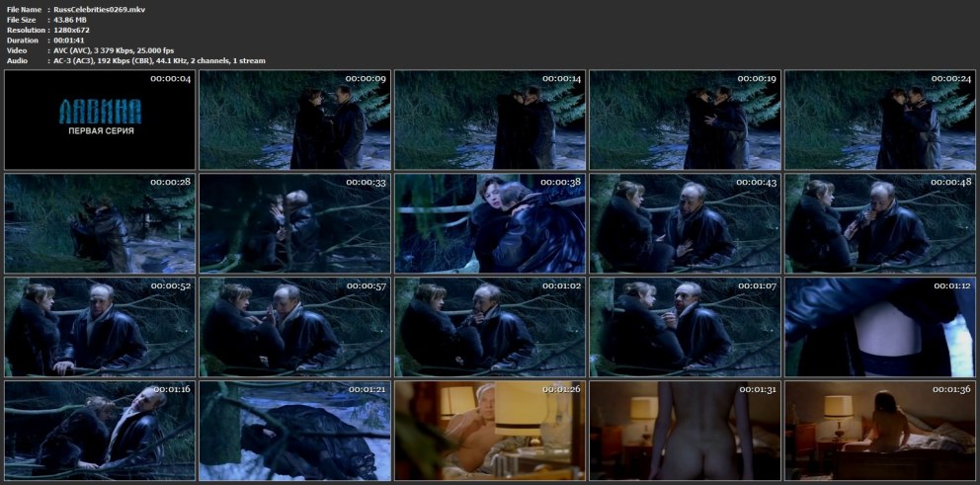Click the thumbnail at timestamp 00:00:48

pyautogui.click(x=880, y=224)
